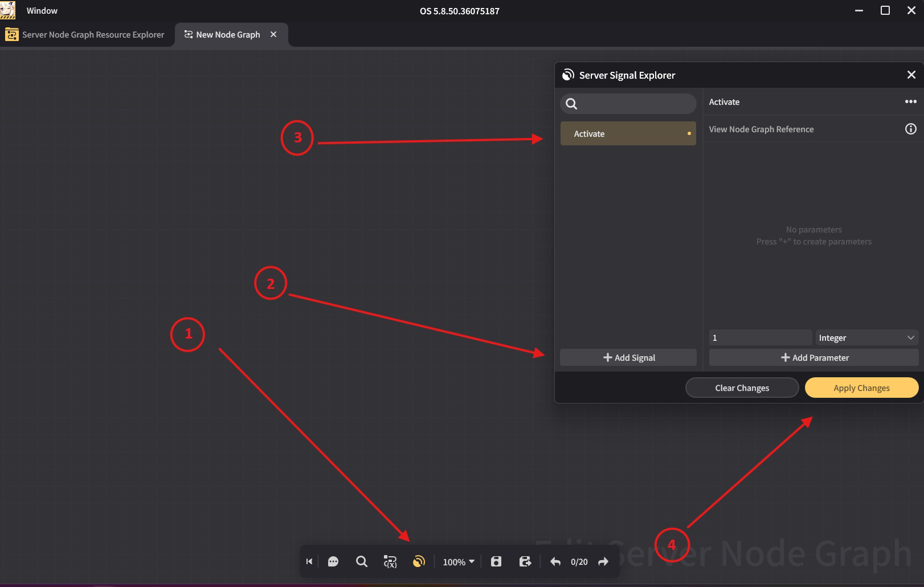Screen dimensions: 924x587
Task: Maximize the application window
Action: 885,10
